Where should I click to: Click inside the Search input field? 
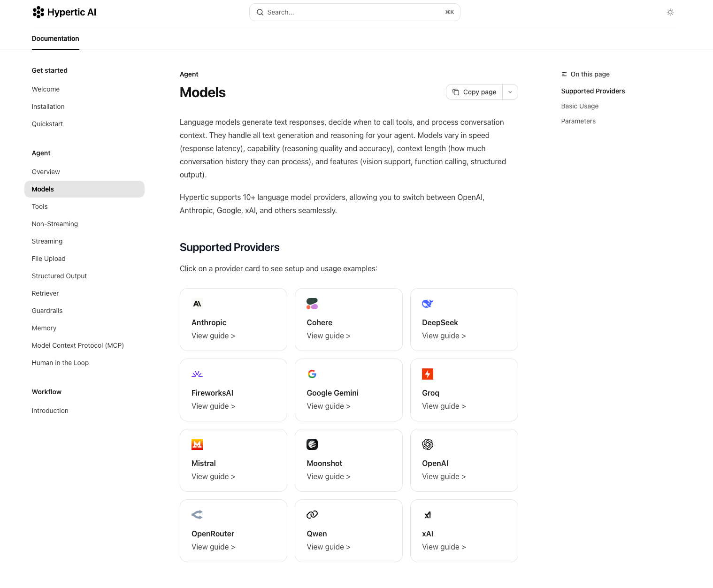tap(347, 12)
